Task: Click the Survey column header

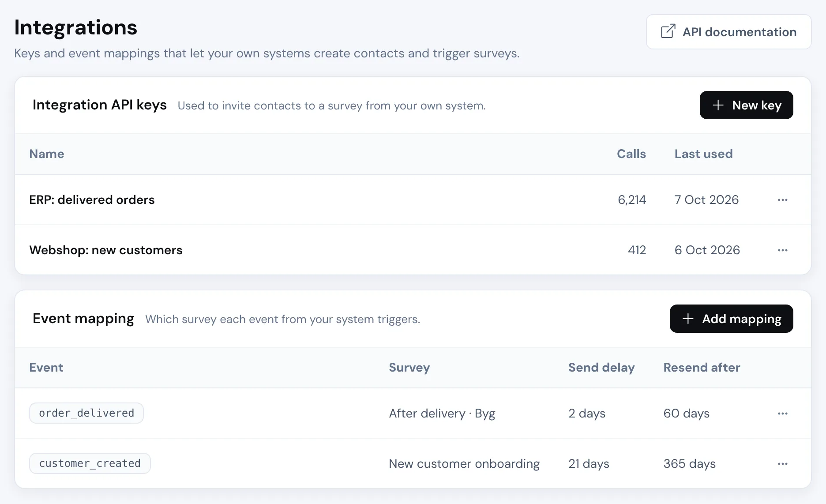Action: [409, 368]
